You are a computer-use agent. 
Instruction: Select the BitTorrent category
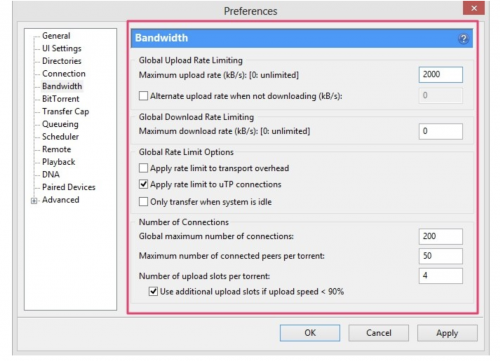[x=61, y=99]
